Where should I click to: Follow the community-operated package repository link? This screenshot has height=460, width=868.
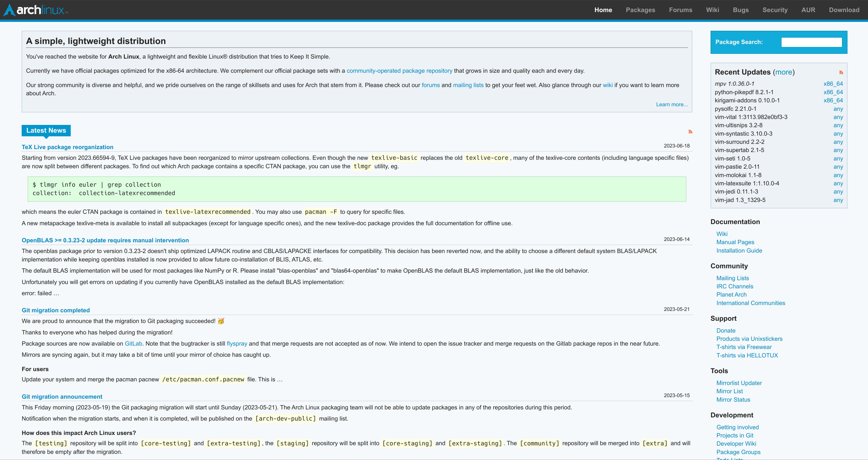[399, 71]
